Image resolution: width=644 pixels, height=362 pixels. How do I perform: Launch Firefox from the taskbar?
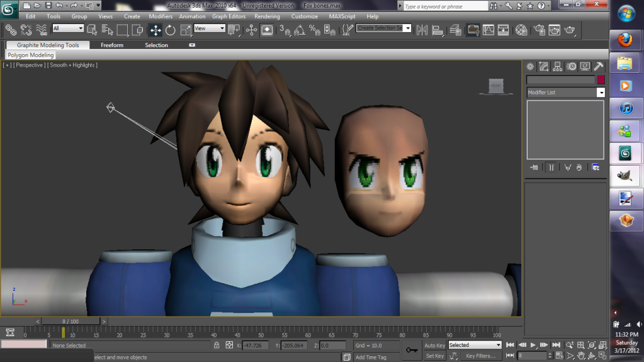[x=625, y=40]
